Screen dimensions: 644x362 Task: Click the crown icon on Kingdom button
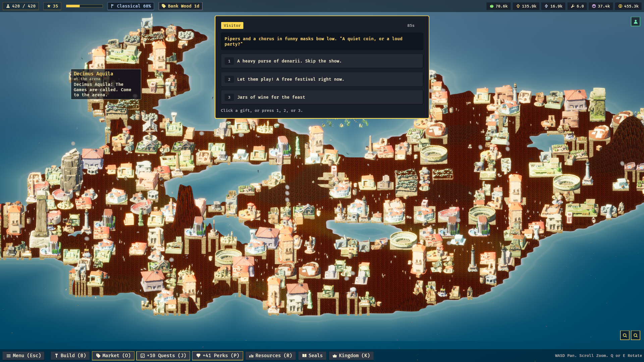(x=335, y=356)
